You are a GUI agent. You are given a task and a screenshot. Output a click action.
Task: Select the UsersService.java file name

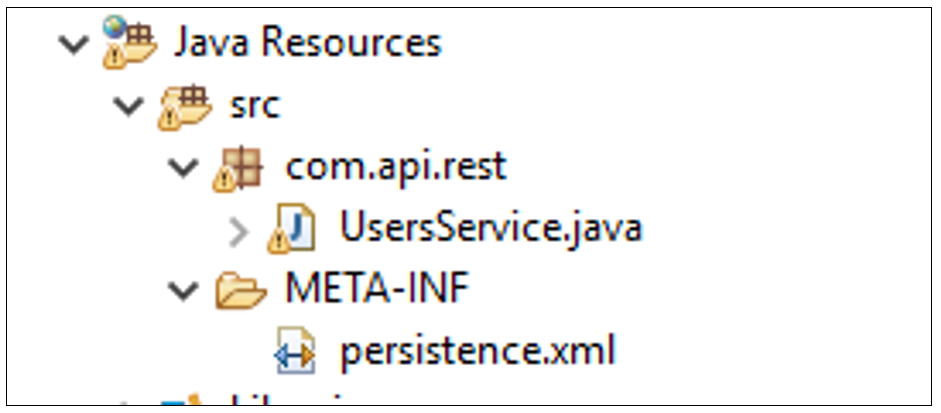click(490, 229)
